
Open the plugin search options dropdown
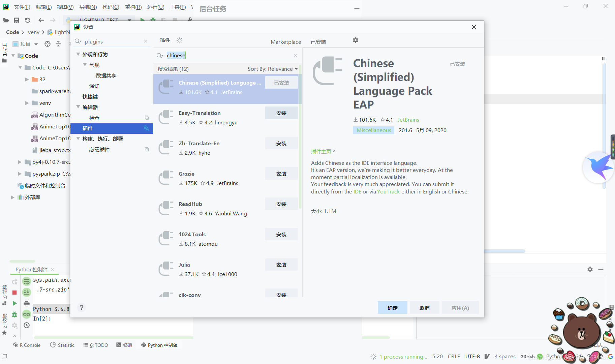pos(160,56)
